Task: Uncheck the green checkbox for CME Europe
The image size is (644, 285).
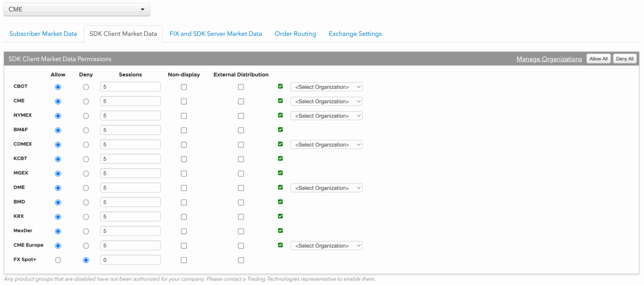Action: 280,245
